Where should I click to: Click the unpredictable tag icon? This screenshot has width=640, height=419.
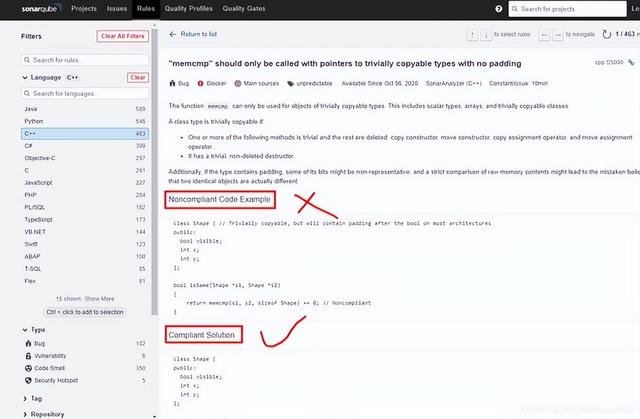[x=291, y=84]
